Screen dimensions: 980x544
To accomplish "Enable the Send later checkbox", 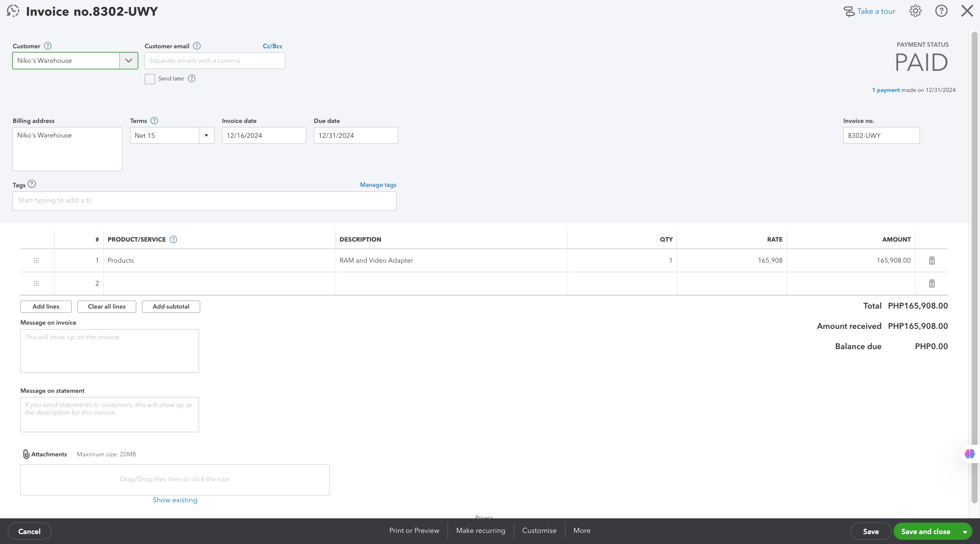I will tap(150, 79).
